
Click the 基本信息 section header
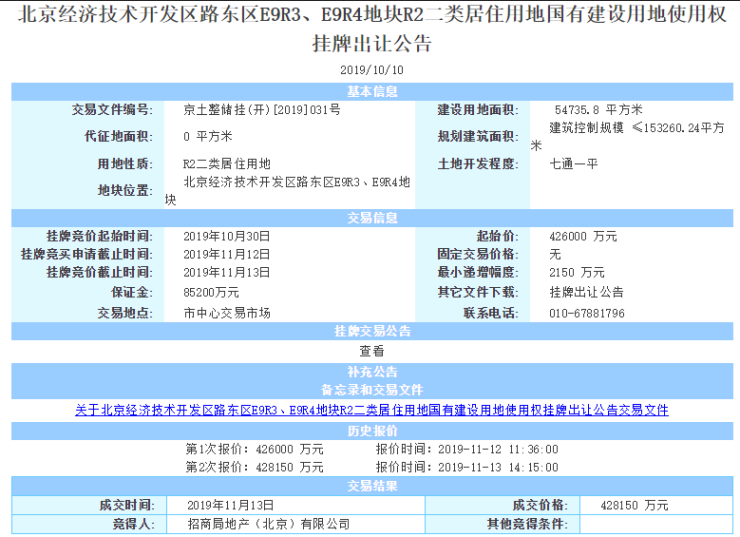[371, 91]
